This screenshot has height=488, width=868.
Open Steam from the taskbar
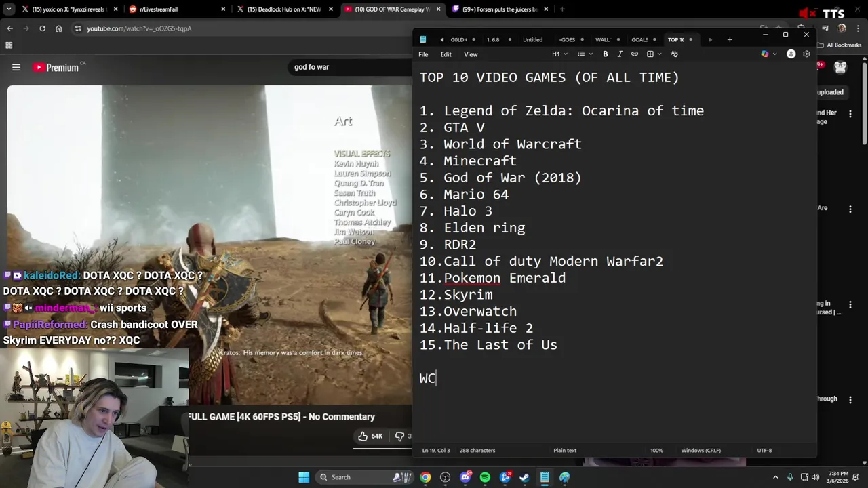click(x=524, y=477)
